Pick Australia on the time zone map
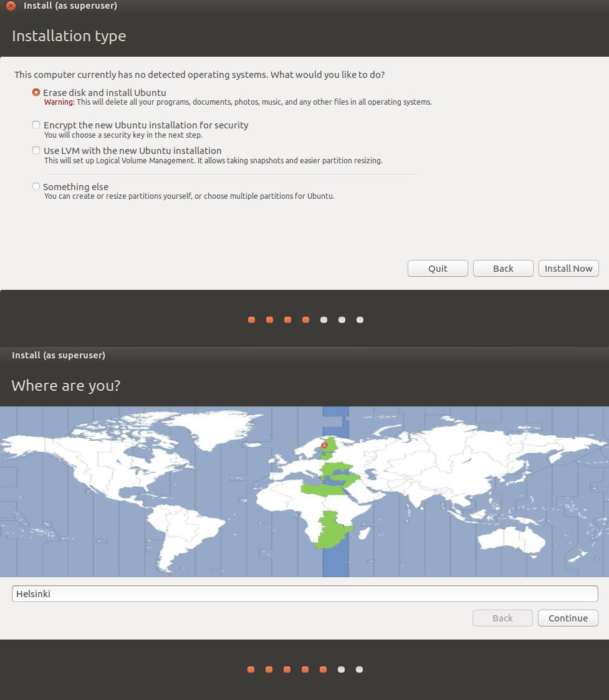Viewport: 609px width, 700px height. click(x=511, y=539)
